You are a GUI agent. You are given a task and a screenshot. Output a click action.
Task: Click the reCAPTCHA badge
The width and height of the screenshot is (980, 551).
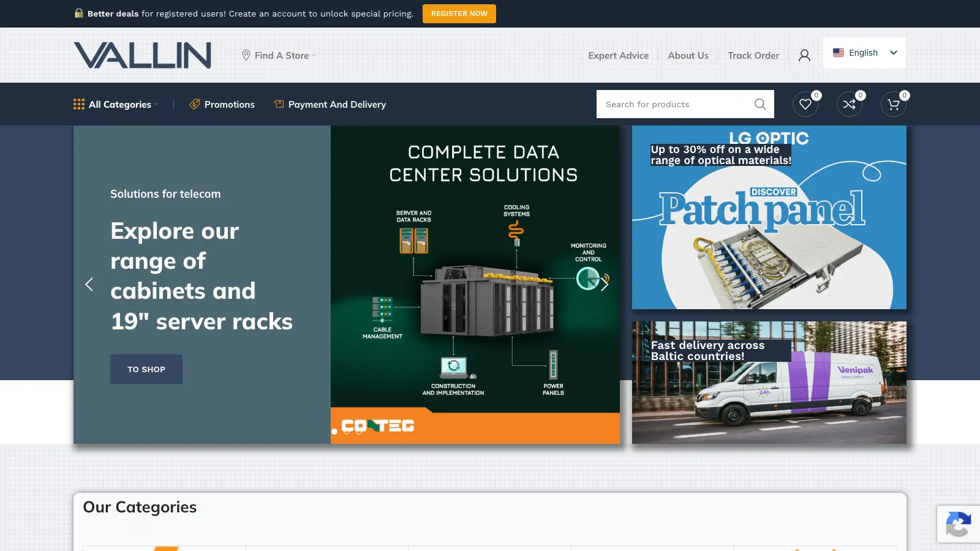959,523
